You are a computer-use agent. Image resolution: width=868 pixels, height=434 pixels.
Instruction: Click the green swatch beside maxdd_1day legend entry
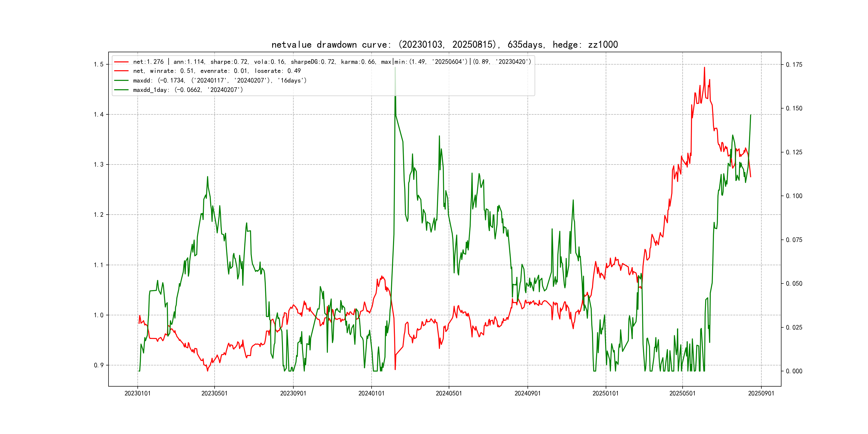pyautogui.click(x=121, y=90)
